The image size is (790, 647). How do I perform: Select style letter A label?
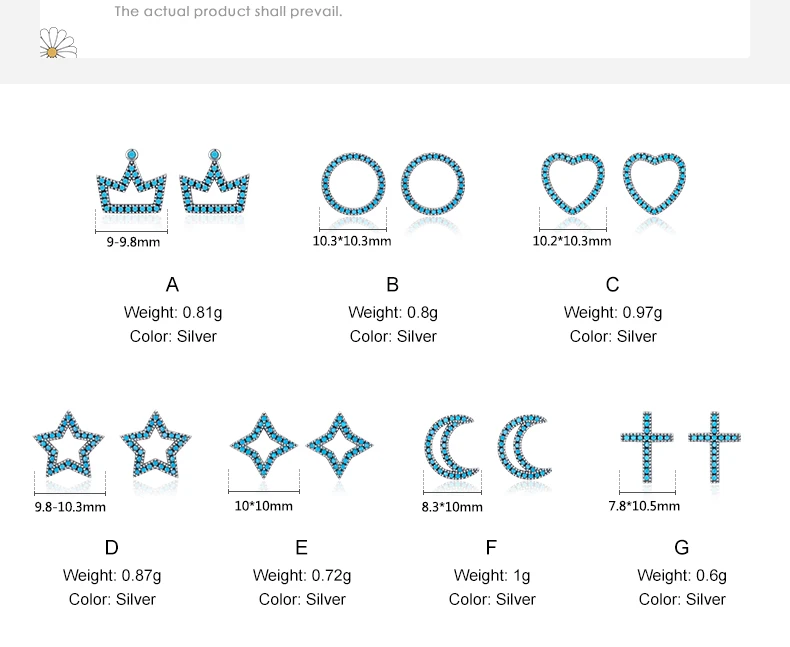pyautogui.click(x=172, y=285)
